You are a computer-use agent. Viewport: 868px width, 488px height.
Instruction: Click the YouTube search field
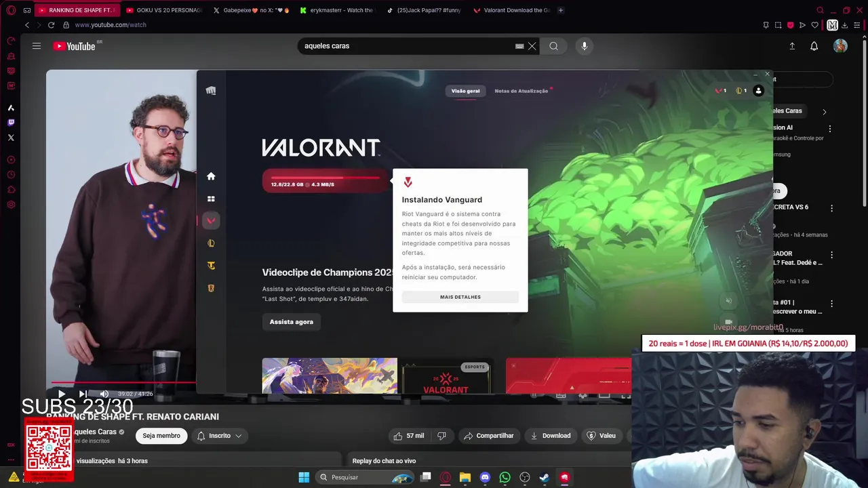(x=407, y=46)
